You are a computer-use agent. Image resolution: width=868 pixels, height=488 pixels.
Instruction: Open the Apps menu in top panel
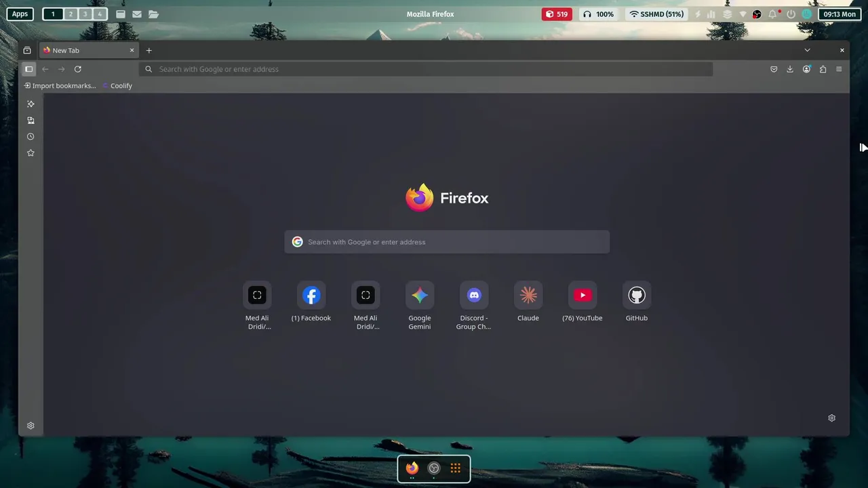click(x=20, y=14)
